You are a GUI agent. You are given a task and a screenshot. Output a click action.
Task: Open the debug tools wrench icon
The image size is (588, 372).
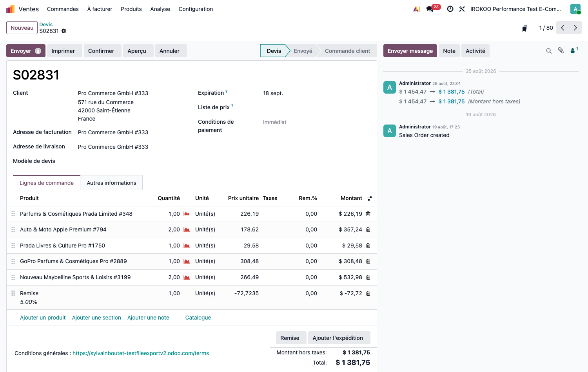pos(462,9)
